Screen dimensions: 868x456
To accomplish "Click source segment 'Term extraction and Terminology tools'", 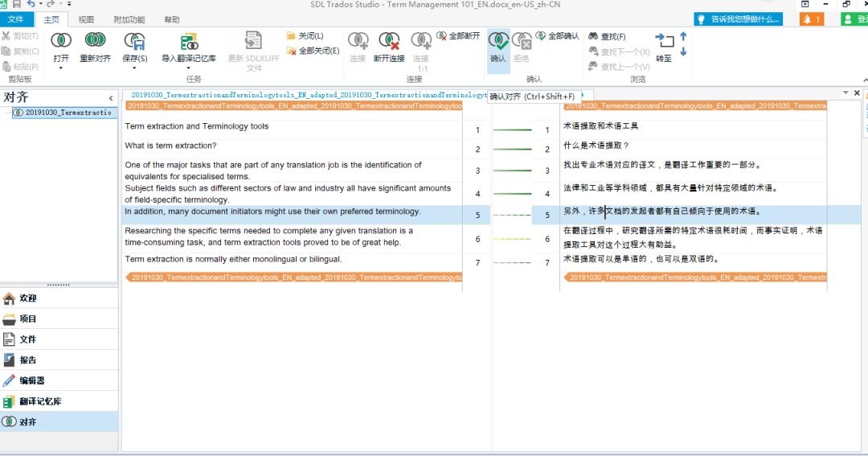I will 197,126.
